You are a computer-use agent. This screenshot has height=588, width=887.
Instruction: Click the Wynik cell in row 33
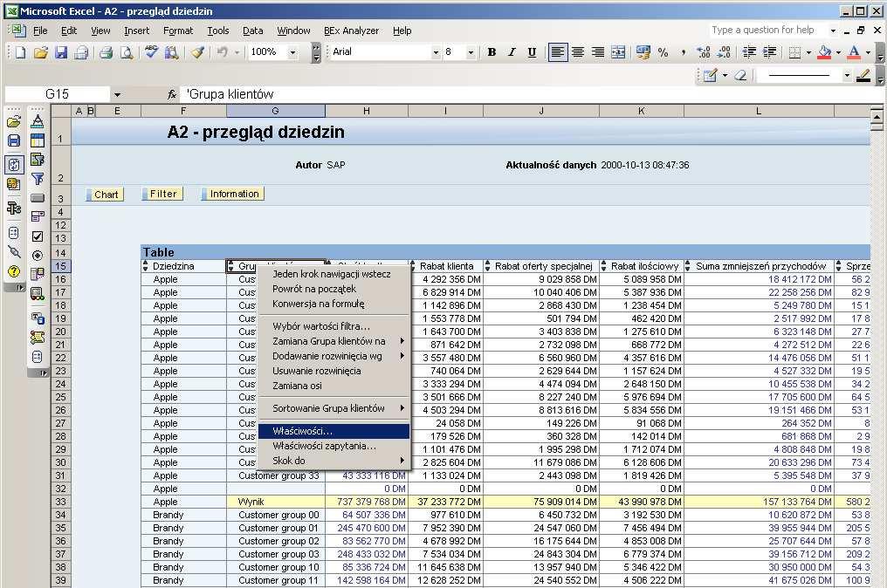click(x=276, y=502)
